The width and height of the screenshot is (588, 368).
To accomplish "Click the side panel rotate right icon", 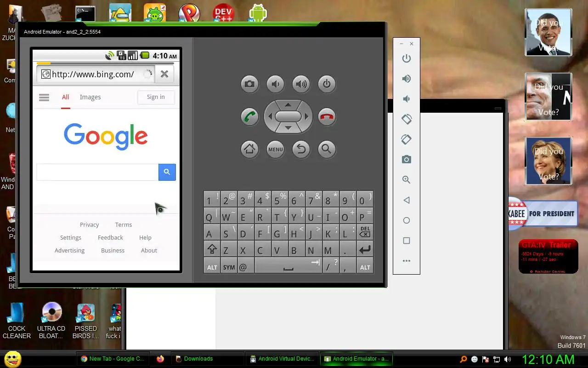I will point(406,139).
